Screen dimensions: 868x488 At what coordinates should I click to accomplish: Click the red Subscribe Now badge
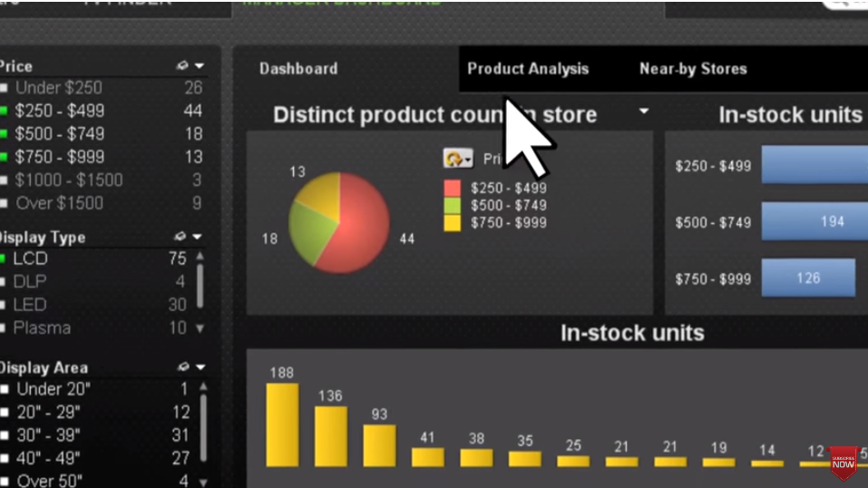pos(843,462)
